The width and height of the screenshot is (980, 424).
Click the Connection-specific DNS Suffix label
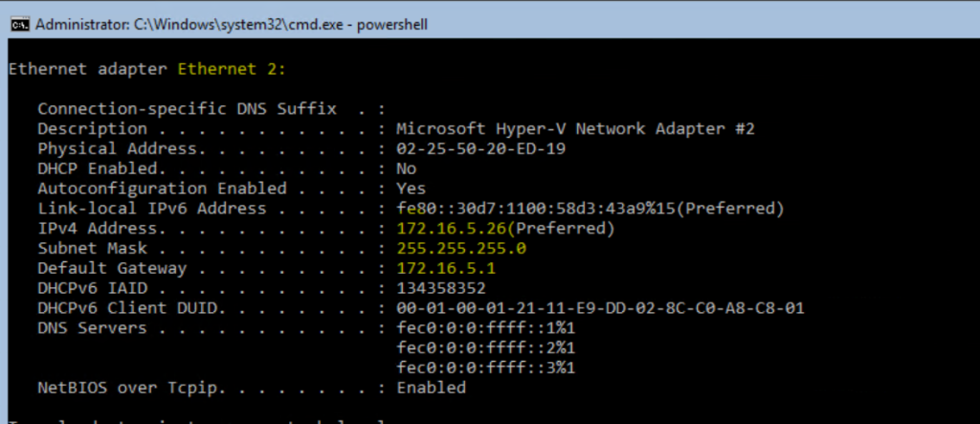pos(187,109)
